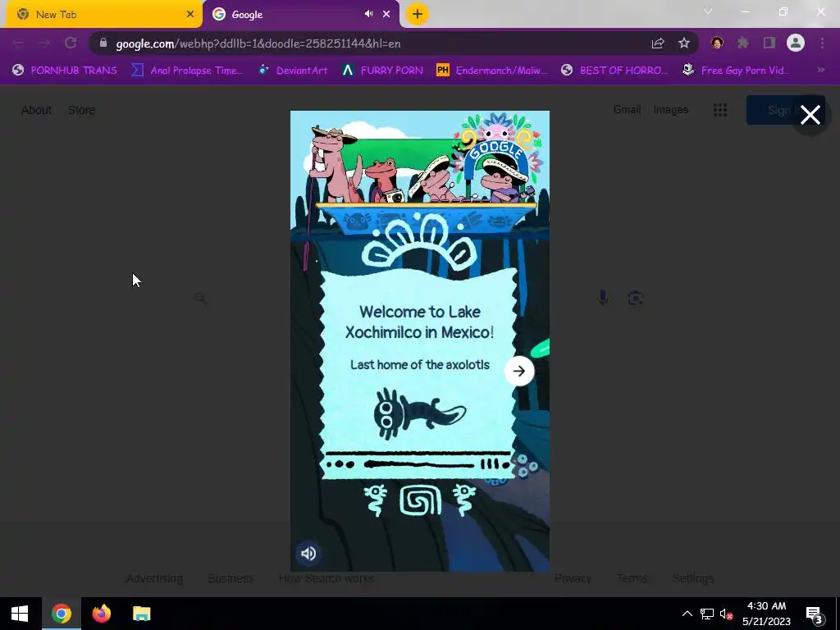Viewport: 840px width, 630px height.
Task: Open the Images link
Action: [671, 109]
